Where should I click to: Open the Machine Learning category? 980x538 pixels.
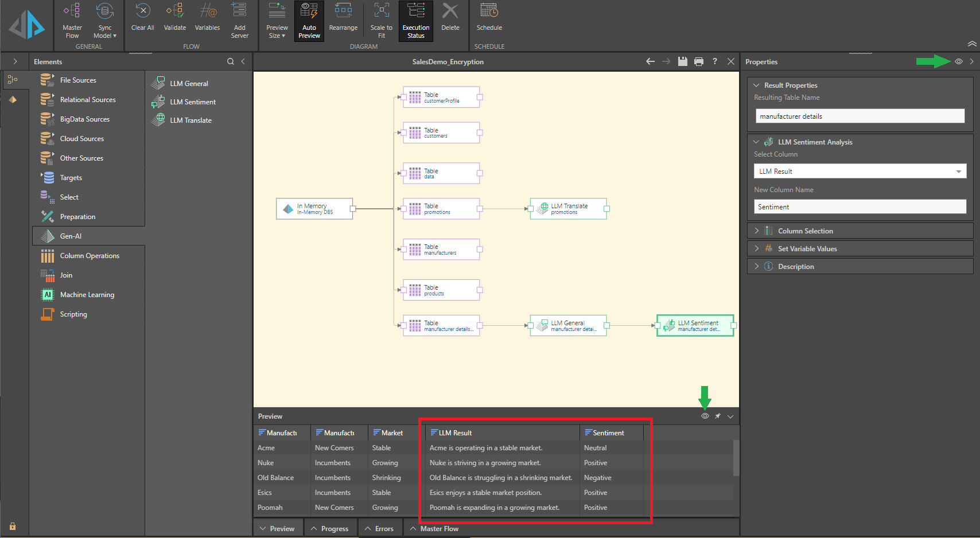click(87, 295)
